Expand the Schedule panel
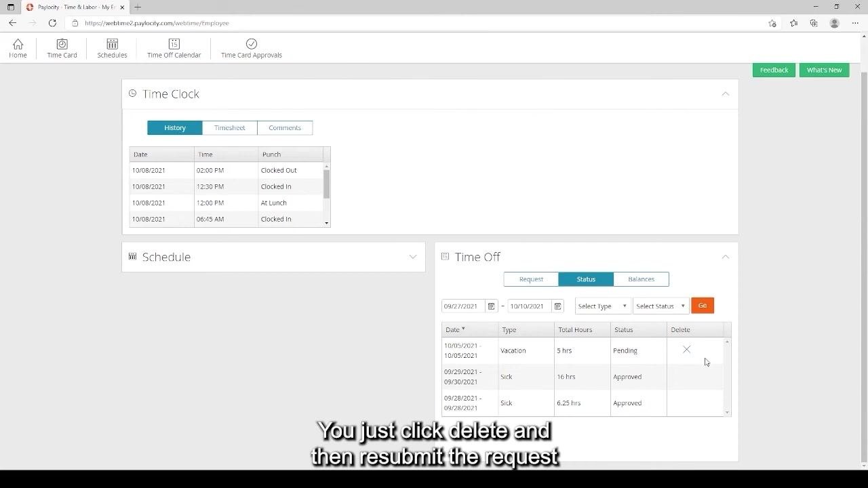Viewport: 868px width, 488px height. (413, 257)
